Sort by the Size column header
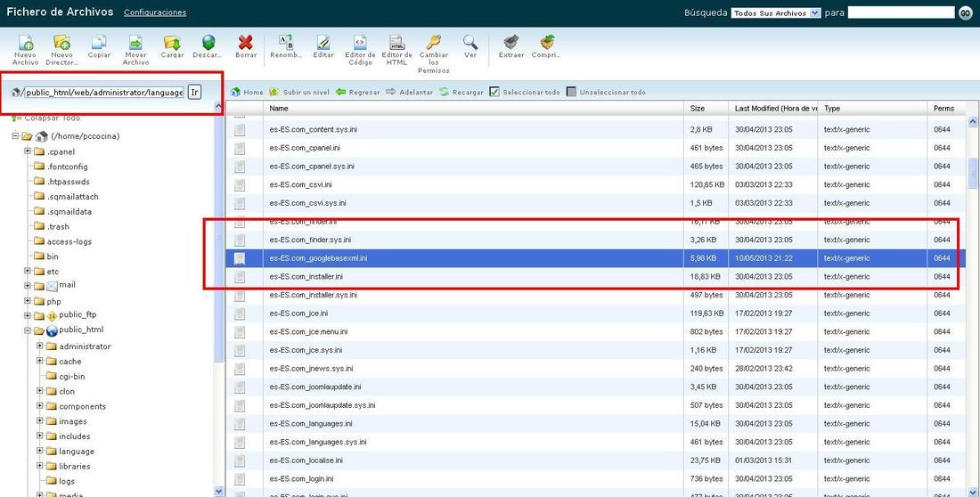980x497 pixels. coord(706,108)
